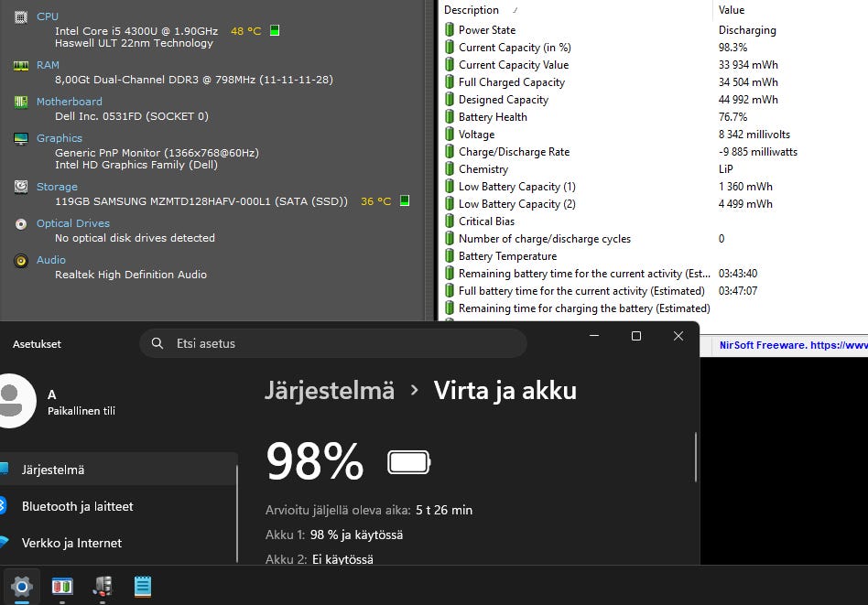Click the Dell Inc. 0531FD motherboard text
Viewport: 868px width, 605px height.
(132, 116)
